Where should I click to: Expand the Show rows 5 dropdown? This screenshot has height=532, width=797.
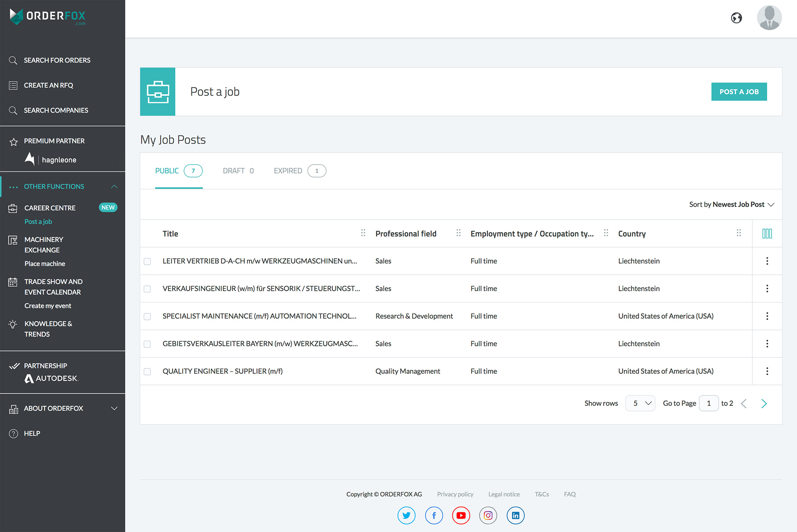[641, 403]
